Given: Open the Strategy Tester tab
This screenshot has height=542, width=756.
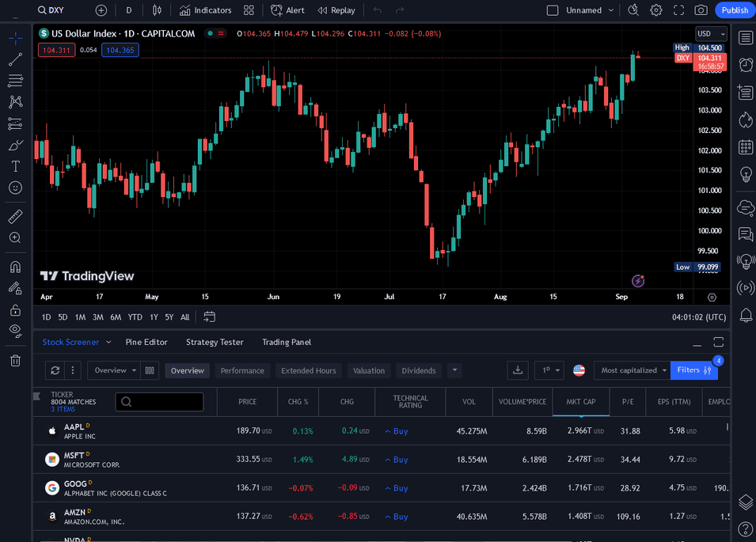Looking at the screenshot, I should (x=215, y=342).
